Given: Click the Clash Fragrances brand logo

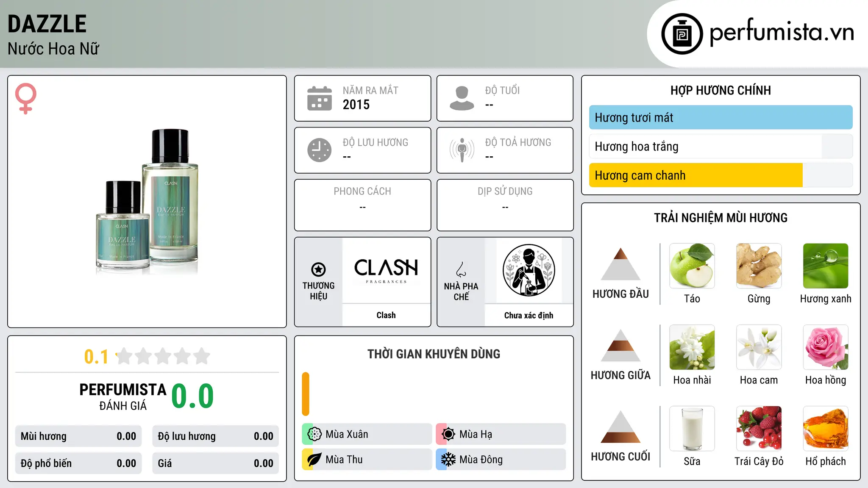Looking at the screenshot, I should tap(386, 271).
